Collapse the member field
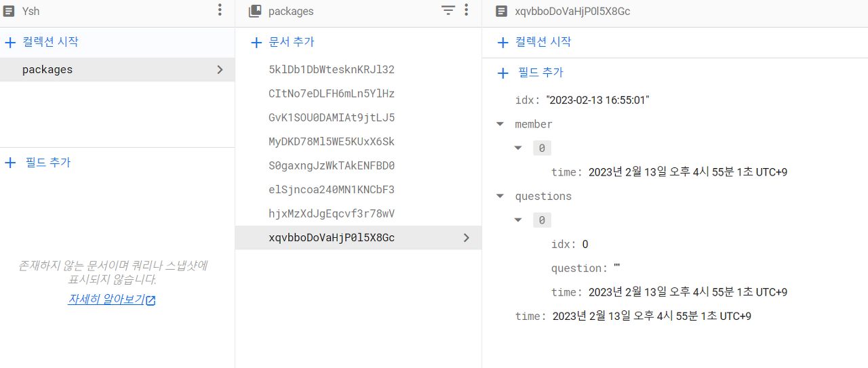 (500, 124)
